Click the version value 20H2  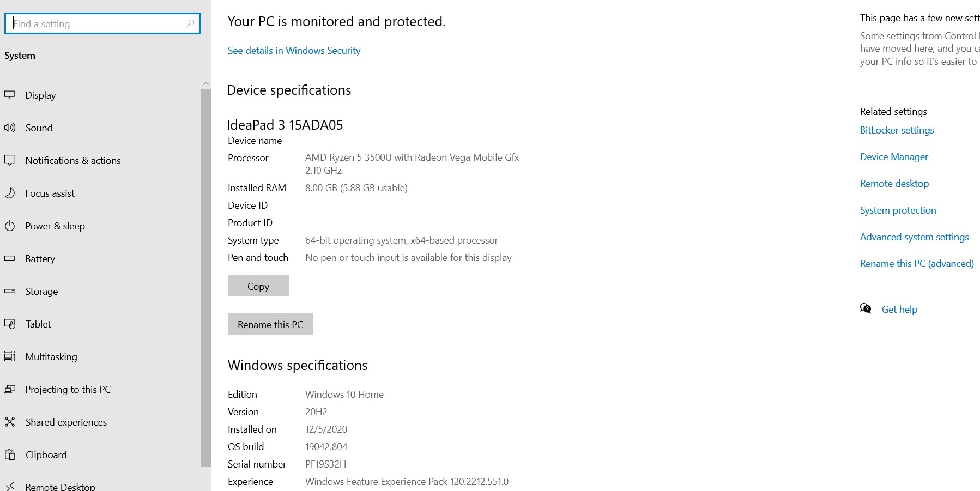click(316, 412)
